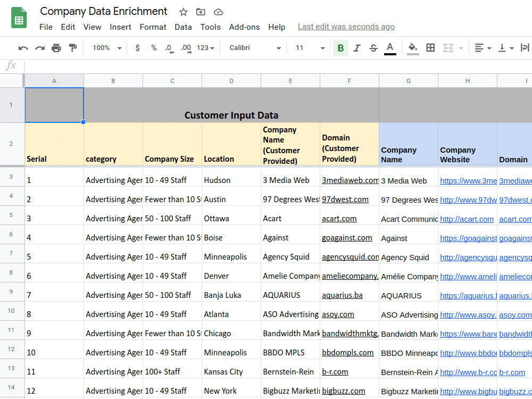Image resolution: width=532 pixels, height=399 pixels.
Task: Open the cell Borders tool
Action: tap(430, 48)
